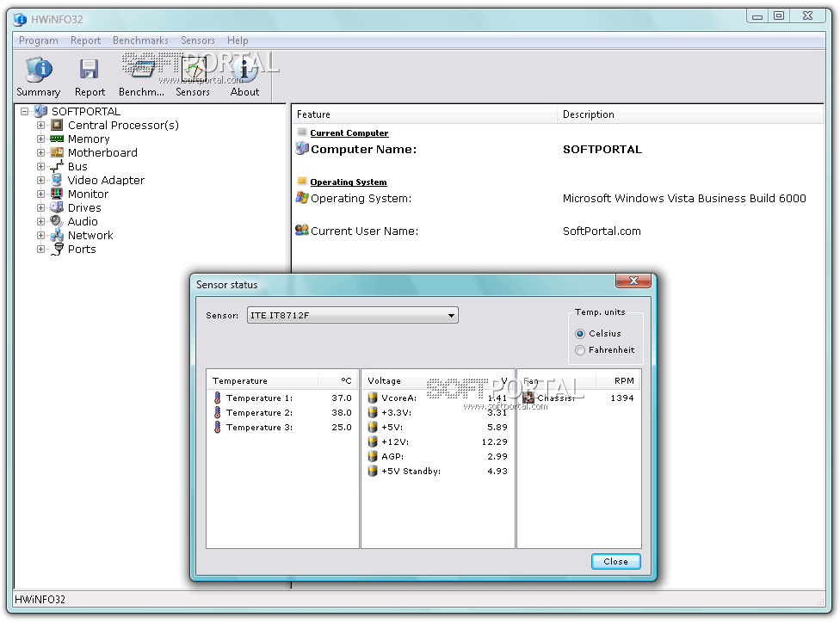Select the Celsius radio button

tap(579, 334)
